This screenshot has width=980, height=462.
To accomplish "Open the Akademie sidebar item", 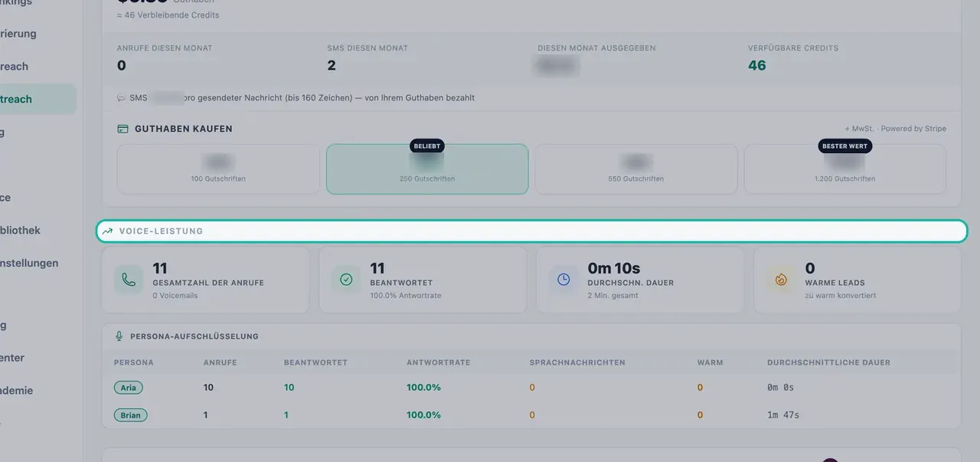I will click(x=18, y=390).
